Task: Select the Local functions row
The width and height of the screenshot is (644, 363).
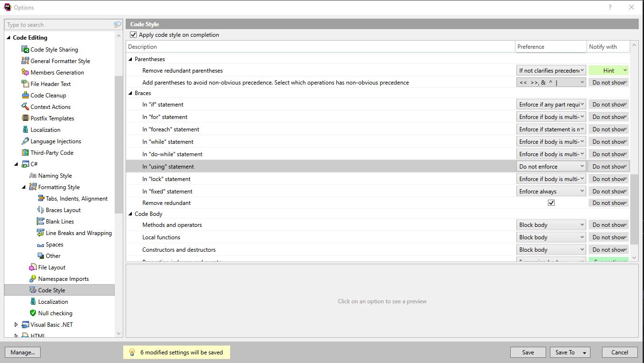Action: coord(378,237)
